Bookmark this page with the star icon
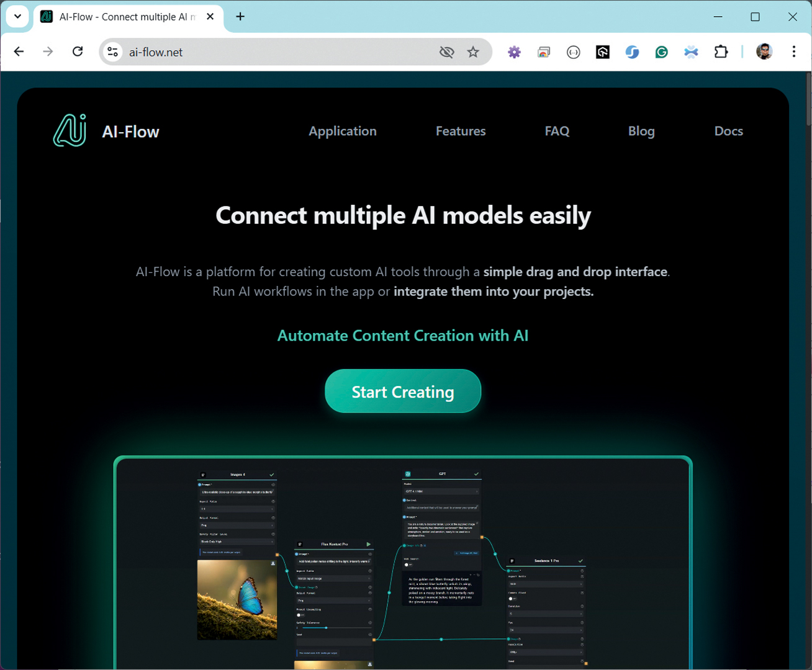Image resolution: width=812 pixels, height=670 pixels. [x=473, y=52]
